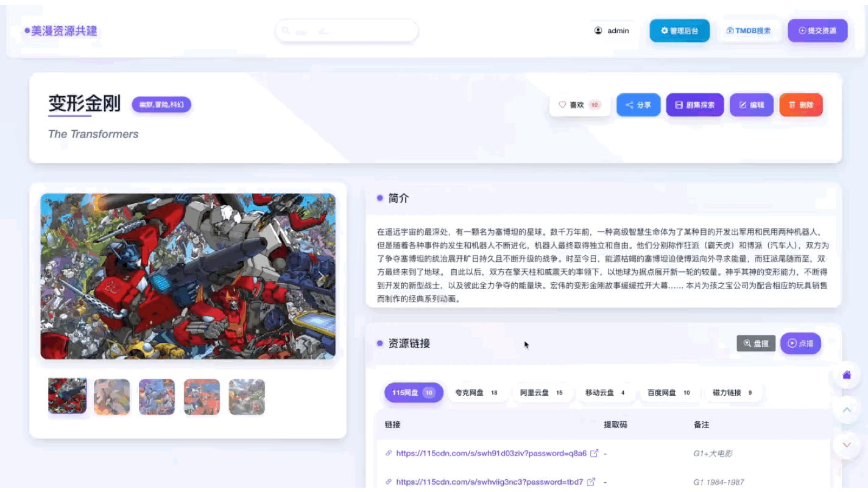Image resolution: width=868 pixels, height=492 pixels.
Task: Focus the top search input field
Action: click(347, 30)
